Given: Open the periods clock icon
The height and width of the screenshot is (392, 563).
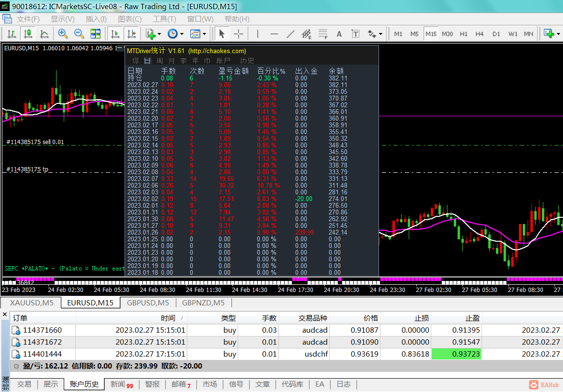Looking at the screenshot, I should (172, 34).
